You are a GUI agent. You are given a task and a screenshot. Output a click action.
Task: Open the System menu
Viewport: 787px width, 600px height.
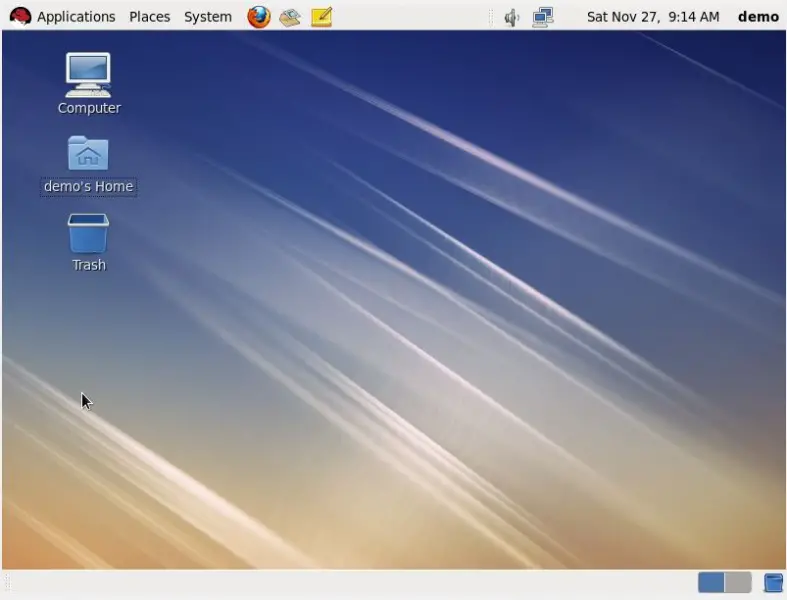tap(207, 17)
